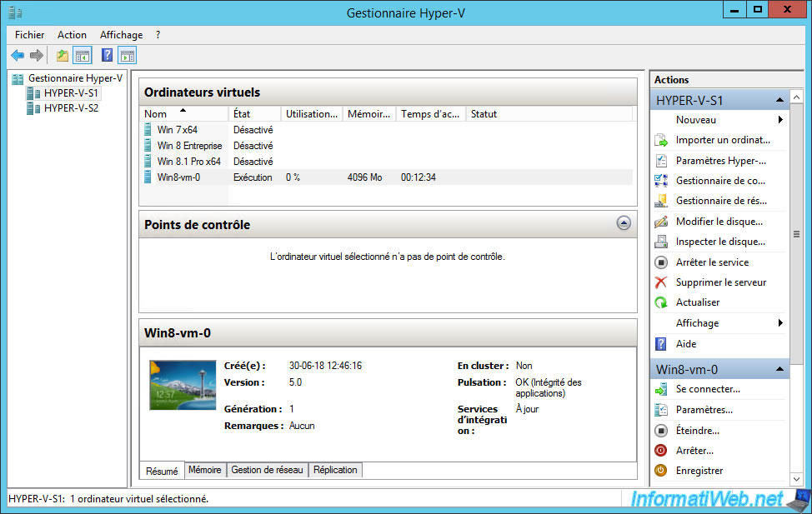Image resolution: width=812 pixels, height=514 pixels.
Task: Click the Win 7 x64 VM icon
Action: click(x=148, y=129)
